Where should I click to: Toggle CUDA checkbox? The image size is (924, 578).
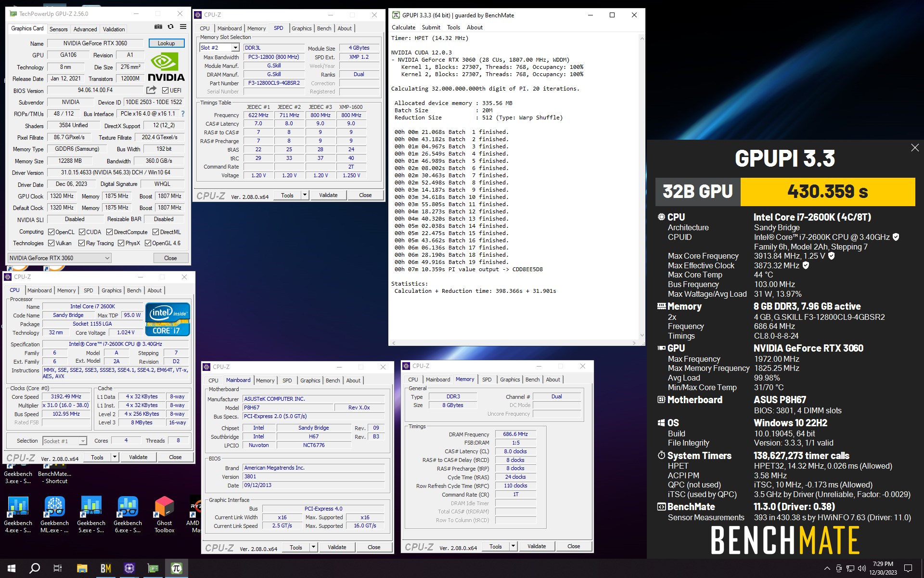[x=82, y=232]
